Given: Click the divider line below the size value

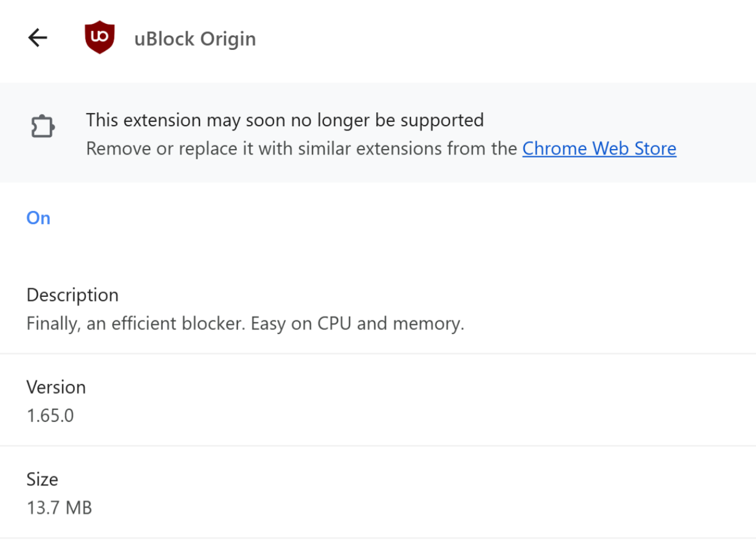Looking at the screenshot, I should point(378,538).
